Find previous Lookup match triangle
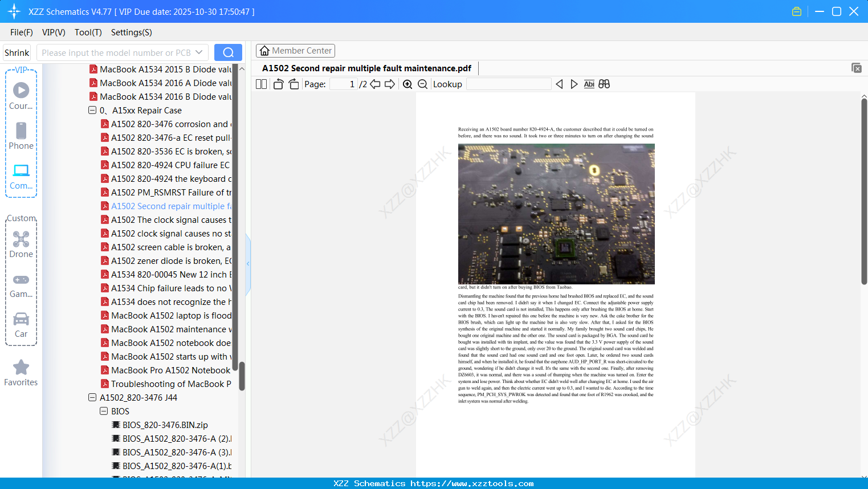868x489 pixels. [x=559, y=84]
